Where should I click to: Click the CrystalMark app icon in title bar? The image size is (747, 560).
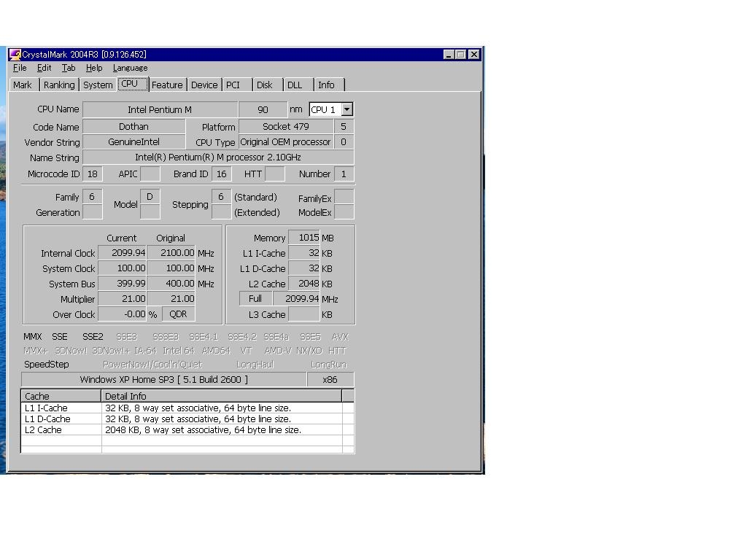(x=15, y=54)
